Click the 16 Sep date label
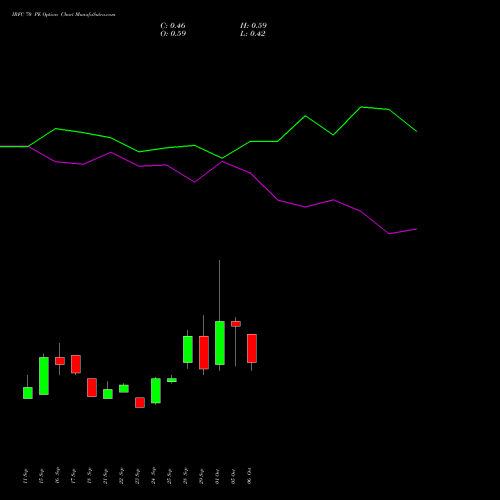The height and width of the screenshot is (500, 500). (57, 476)
